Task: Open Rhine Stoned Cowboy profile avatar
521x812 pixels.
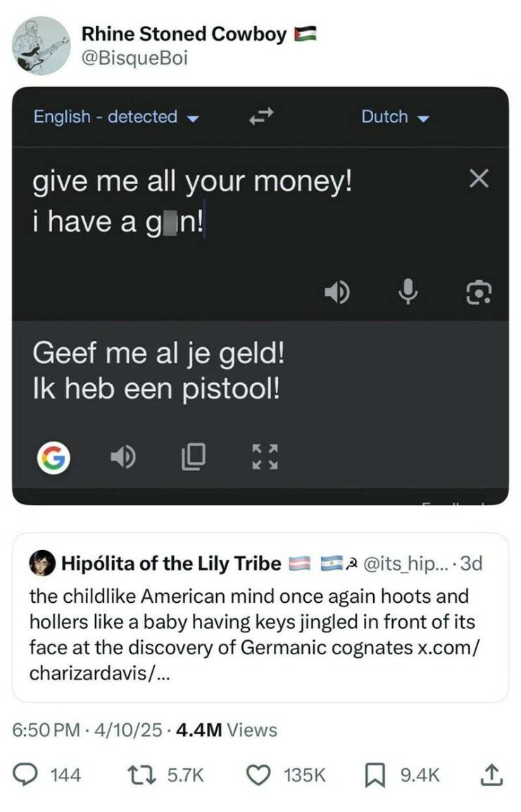Action: coord(41,45)
